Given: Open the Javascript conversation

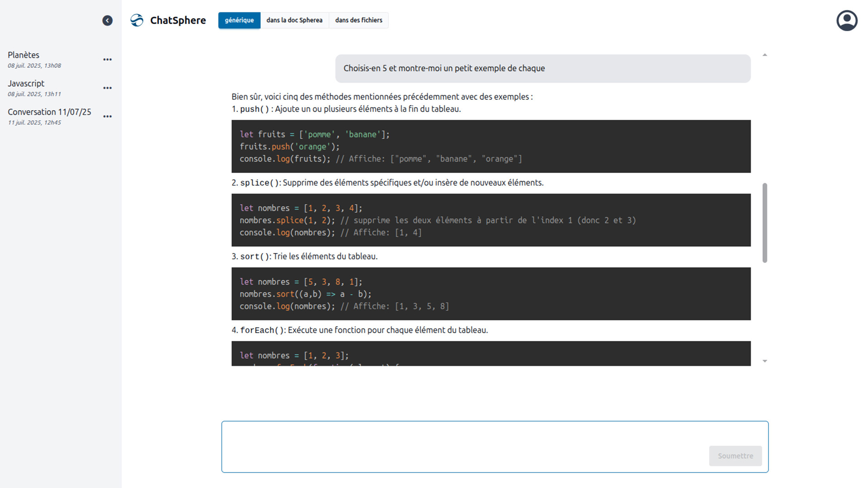Looking at the screenshot, I should 26,84.
